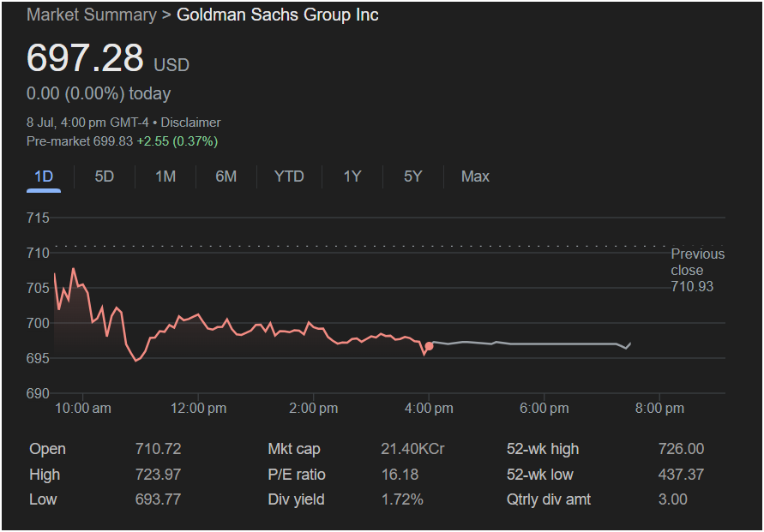Click the High value 723.97
764x532 pixels.
pos(159,474)
